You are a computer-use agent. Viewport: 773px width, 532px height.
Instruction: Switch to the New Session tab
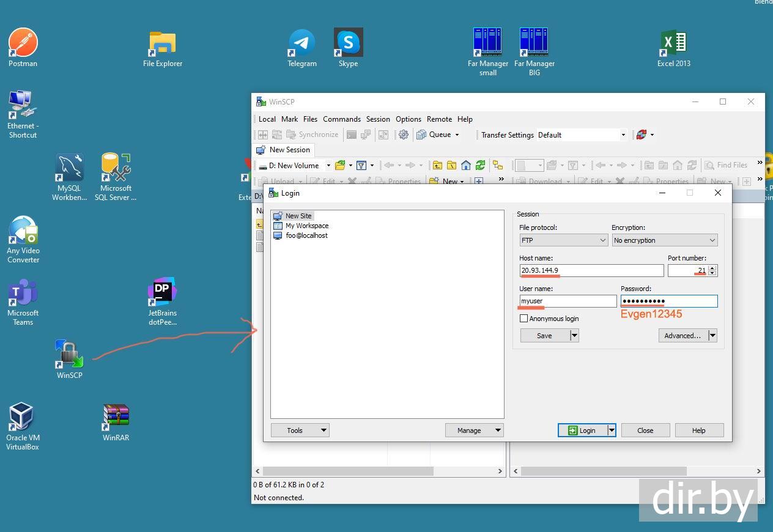pyautogui.click(x=284, y=150)
